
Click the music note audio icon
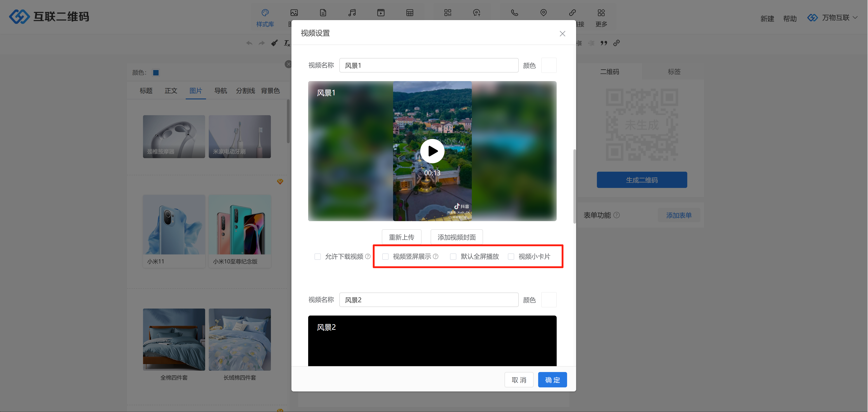point(352,13)
